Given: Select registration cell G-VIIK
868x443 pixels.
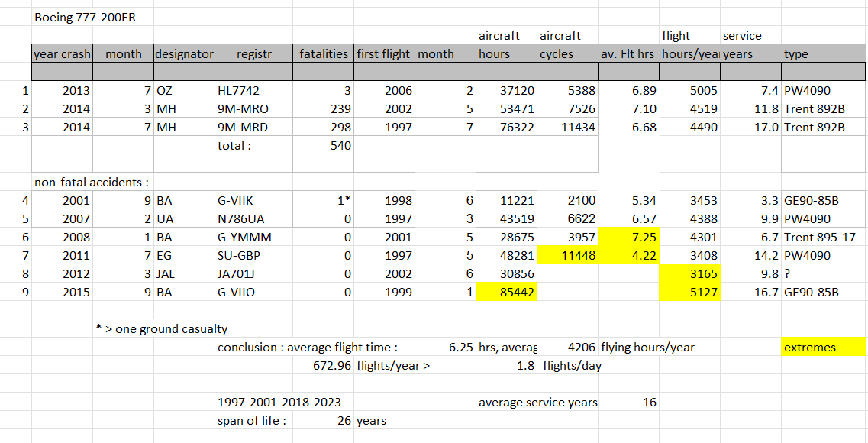Looking at the screenshot, I should [253, 200].
